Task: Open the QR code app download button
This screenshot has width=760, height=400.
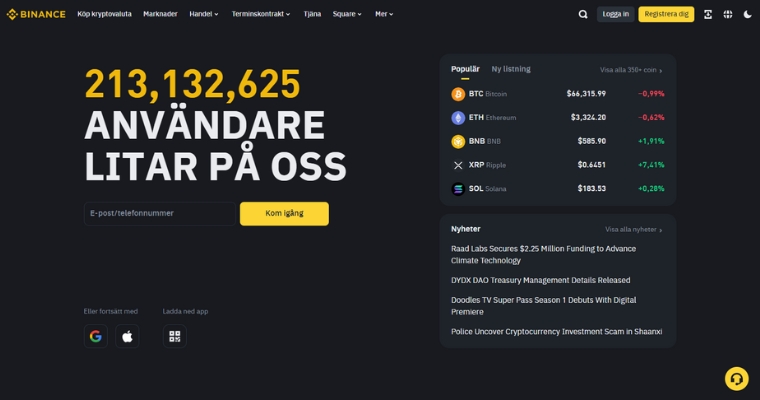Action: click(x=174, y=336)
